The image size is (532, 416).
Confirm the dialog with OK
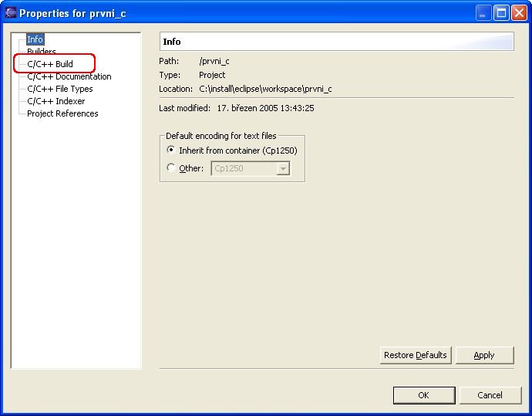click(x=424, y=395)
